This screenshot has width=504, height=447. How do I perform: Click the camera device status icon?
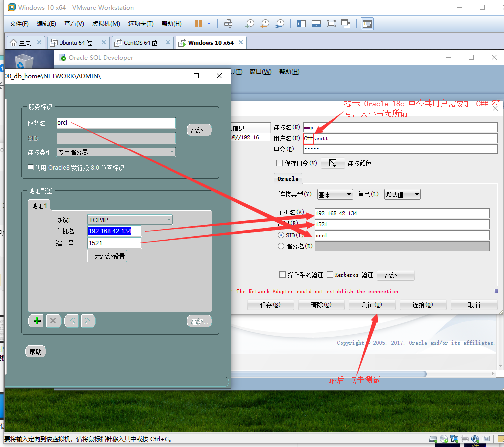click(486, 439)
